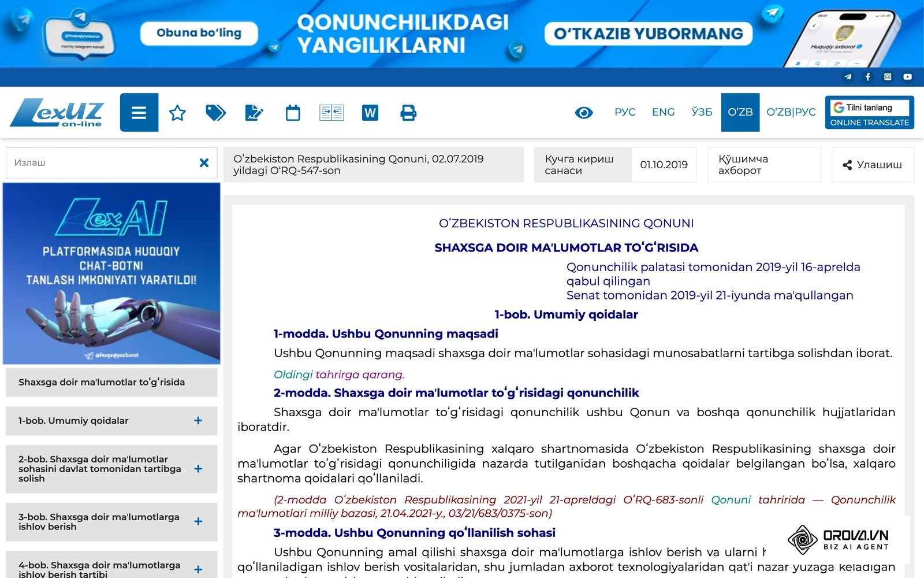Select the O'ZB|РУС bilingual view
924x578 pixels.
coord(791,112)
